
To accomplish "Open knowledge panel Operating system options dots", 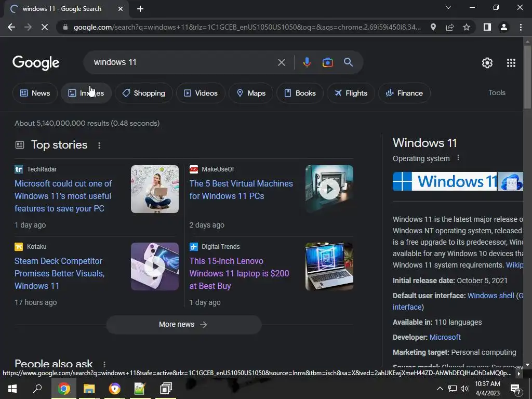I will coord(458,158).
